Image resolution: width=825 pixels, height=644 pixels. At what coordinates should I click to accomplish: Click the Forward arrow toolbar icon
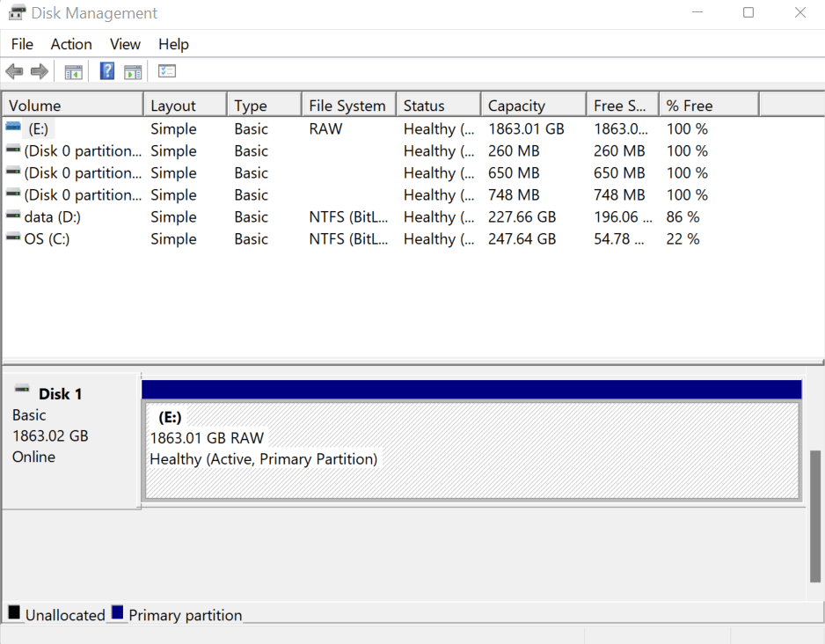click(x=40, y=71)
